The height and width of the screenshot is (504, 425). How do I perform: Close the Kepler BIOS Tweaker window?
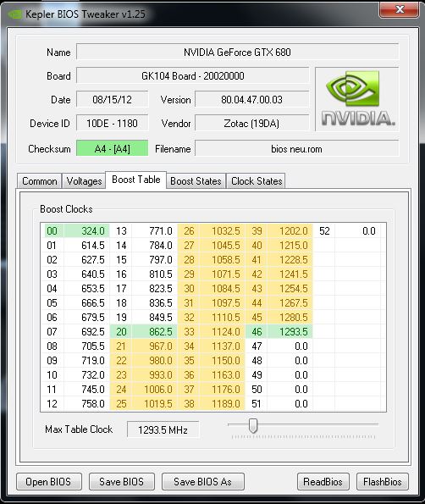[x=400, y=9]
